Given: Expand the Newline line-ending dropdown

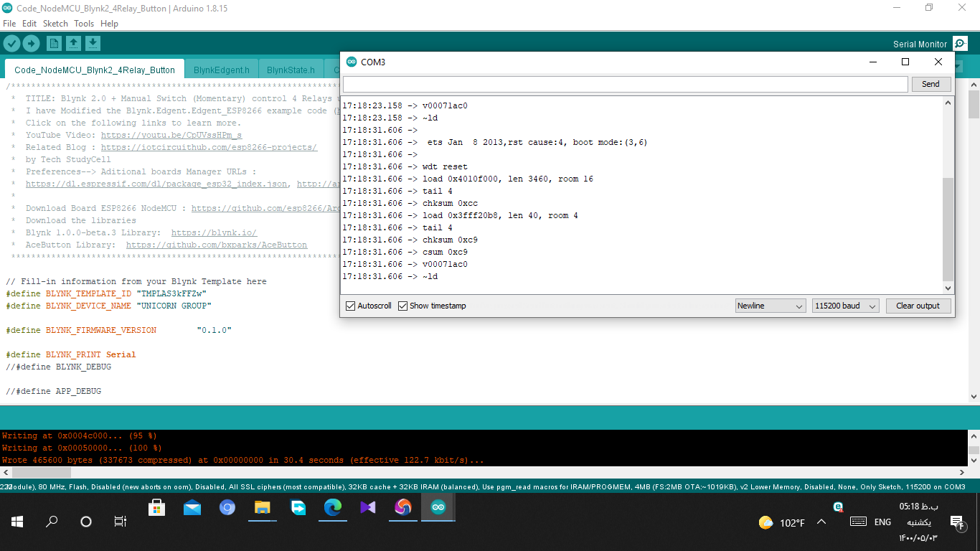Looking at the screenshot, I should coord(771,306).
